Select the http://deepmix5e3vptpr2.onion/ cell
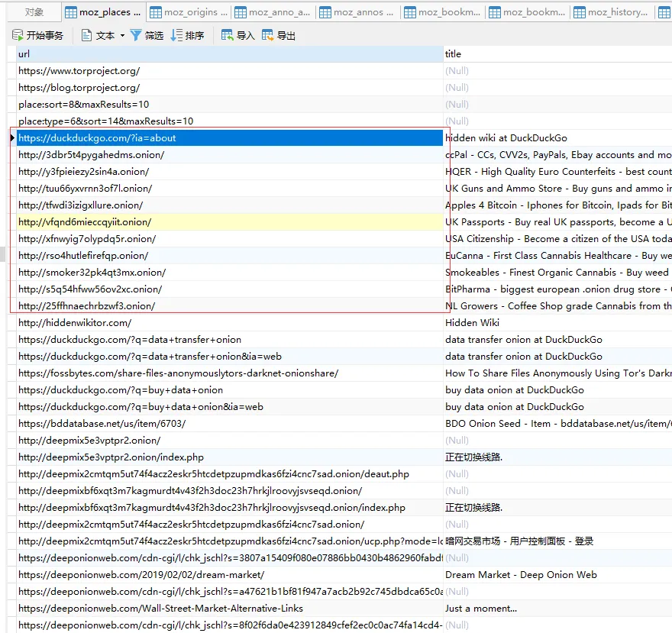This screenshot has width=672, height=633. pyautogui.click(x=230, y=440)
